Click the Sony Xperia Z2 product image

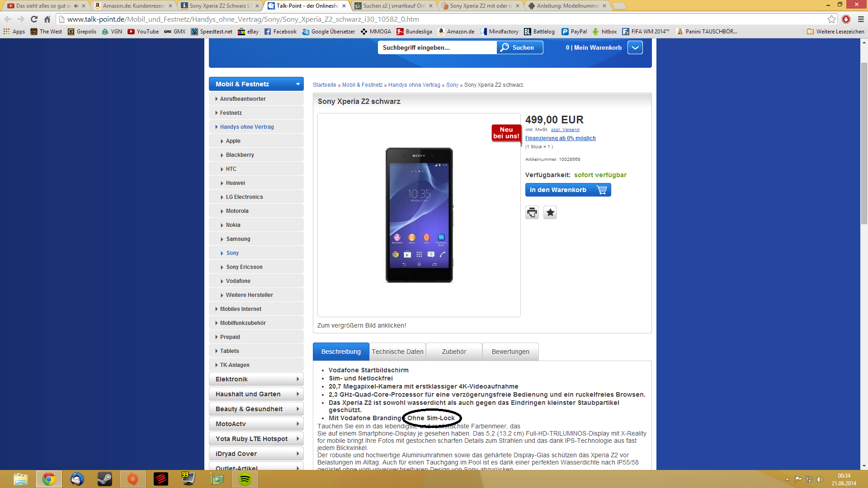point(419,215)
